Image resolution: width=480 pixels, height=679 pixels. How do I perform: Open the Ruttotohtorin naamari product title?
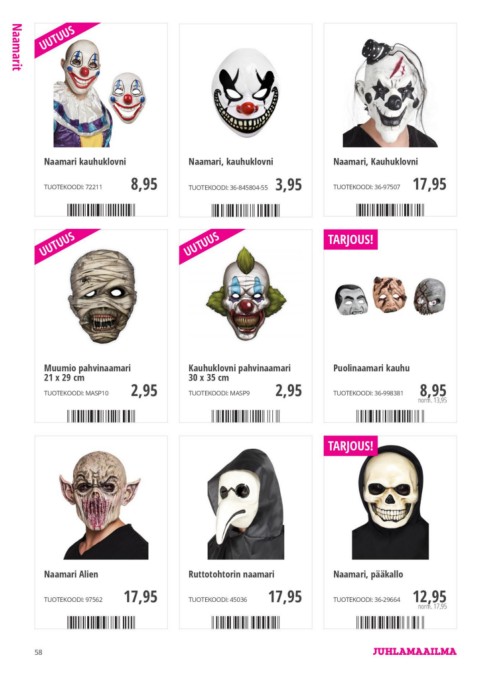click(231, 574)
